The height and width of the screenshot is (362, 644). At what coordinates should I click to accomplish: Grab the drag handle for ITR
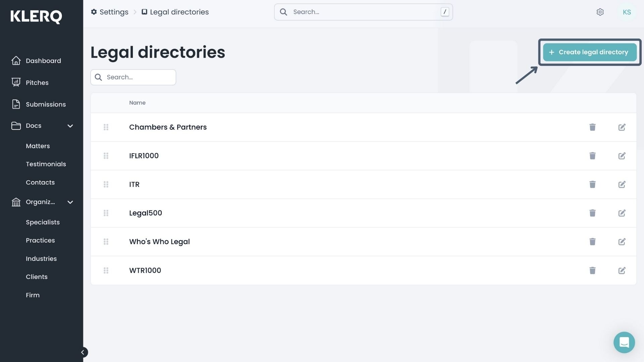tap(106, 184)
